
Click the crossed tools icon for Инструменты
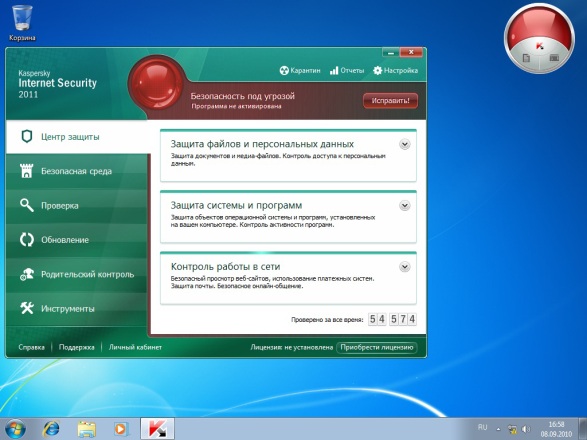(27, 308)
